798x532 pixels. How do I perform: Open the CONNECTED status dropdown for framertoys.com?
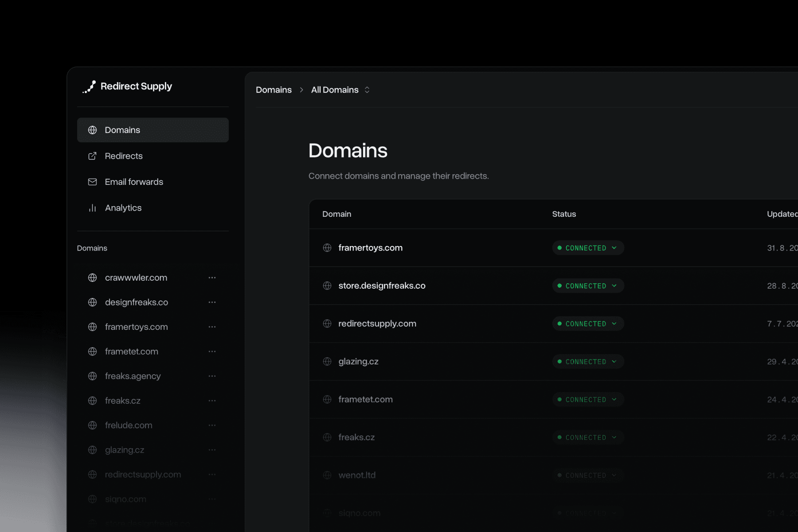588,248
